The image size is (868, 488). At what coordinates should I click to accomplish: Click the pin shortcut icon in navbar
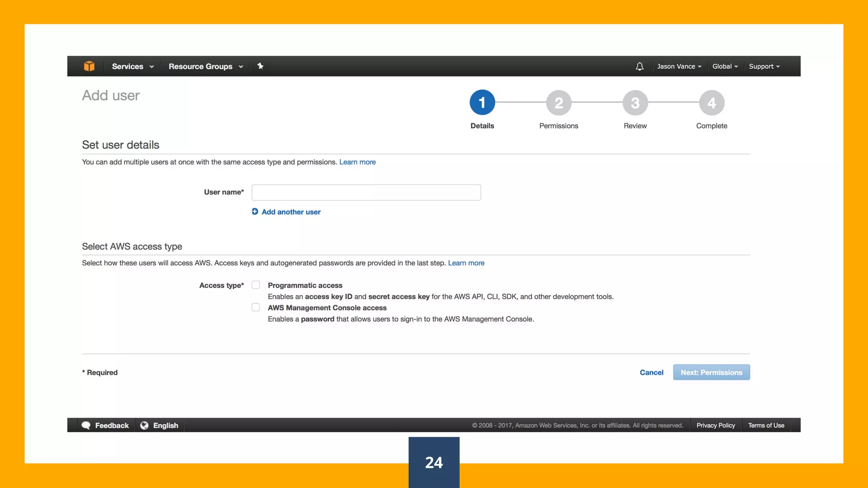coord(260,66)
